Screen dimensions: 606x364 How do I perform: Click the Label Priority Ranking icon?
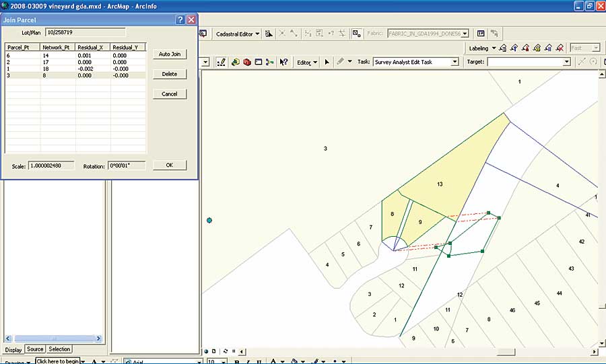514,48
